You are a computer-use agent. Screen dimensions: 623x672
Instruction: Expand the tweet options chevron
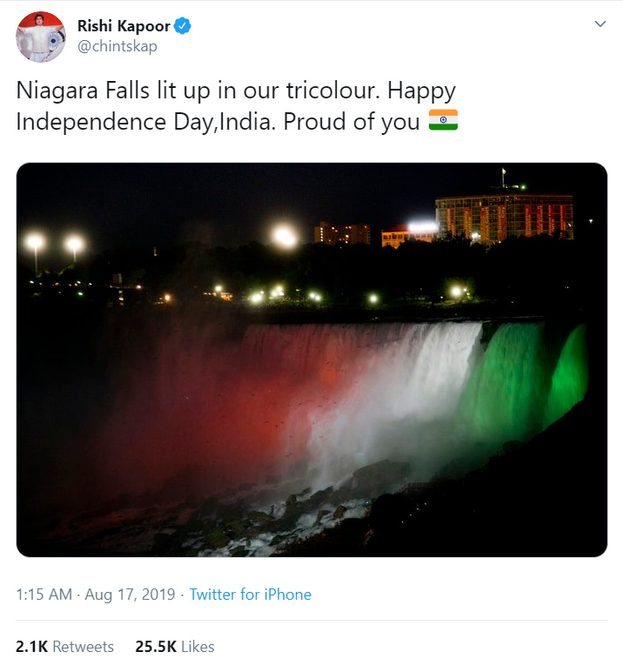tap(600, 24)
